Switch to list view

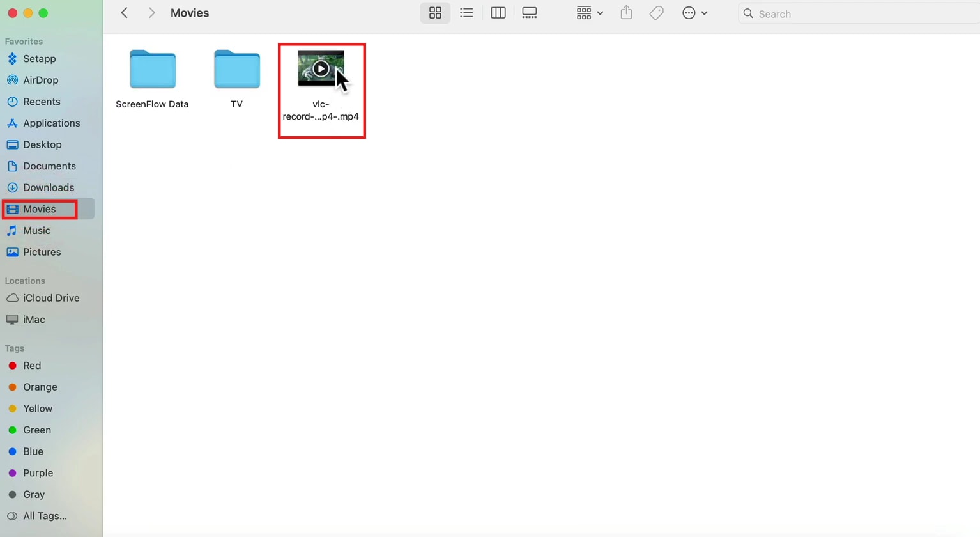coord(466,13)
